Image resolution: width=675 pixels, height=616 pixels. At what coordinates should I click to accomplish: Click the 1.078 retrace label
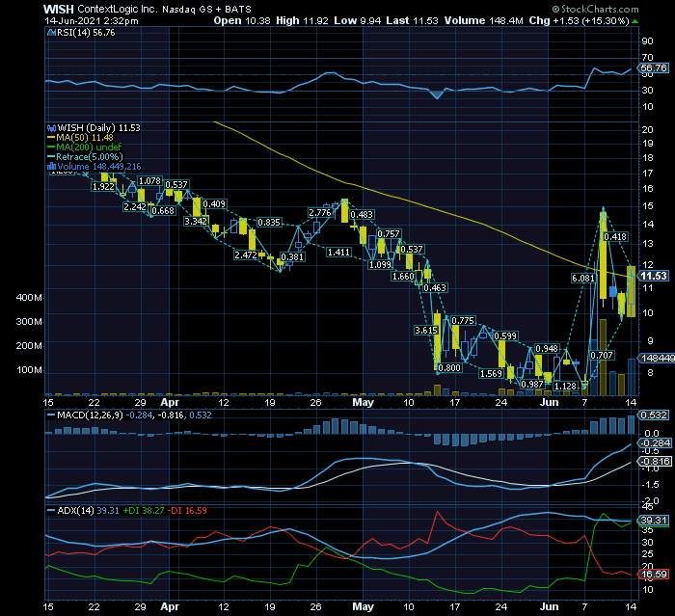(x=149, y=181)
